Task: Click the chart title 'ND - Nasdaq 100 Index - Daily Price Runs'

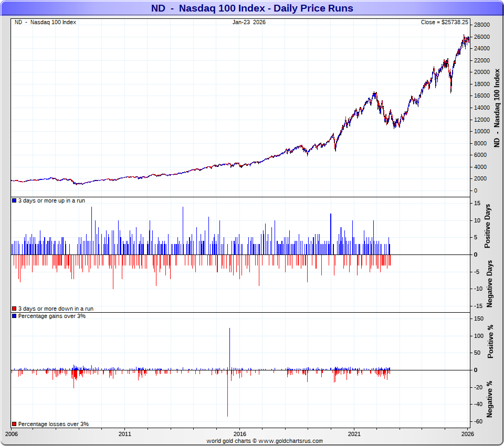Action: (x=252, y=8)
